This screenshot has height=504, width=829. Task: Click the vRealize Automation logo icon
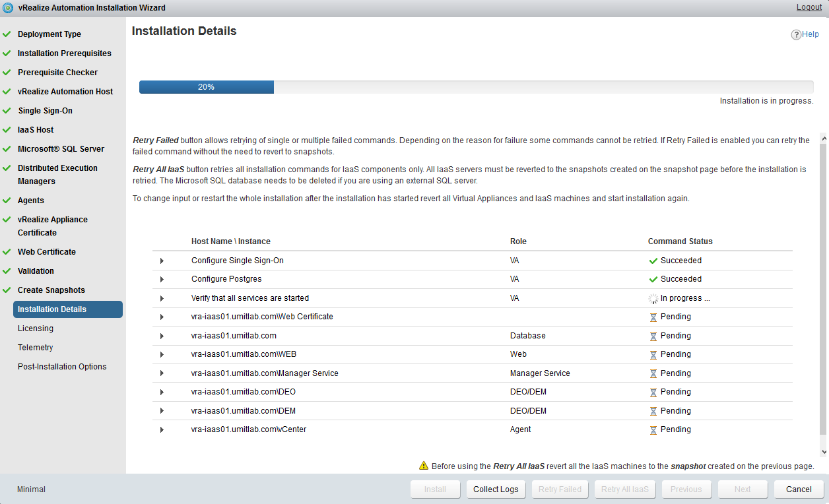(x=8, y=8)
